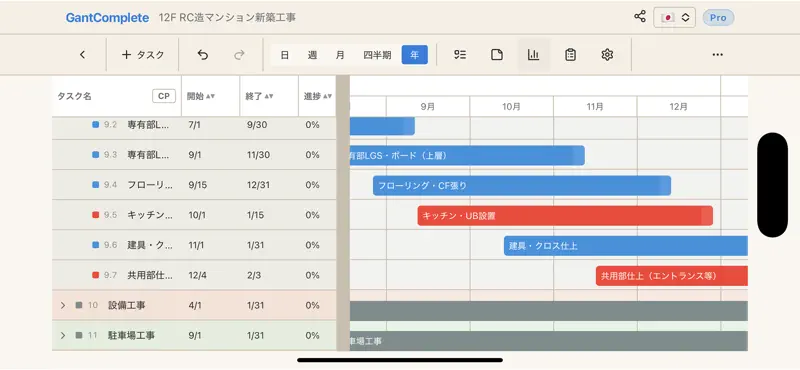
Task: Click end date 2/3 cell
Action: click(x=253, y=275)
